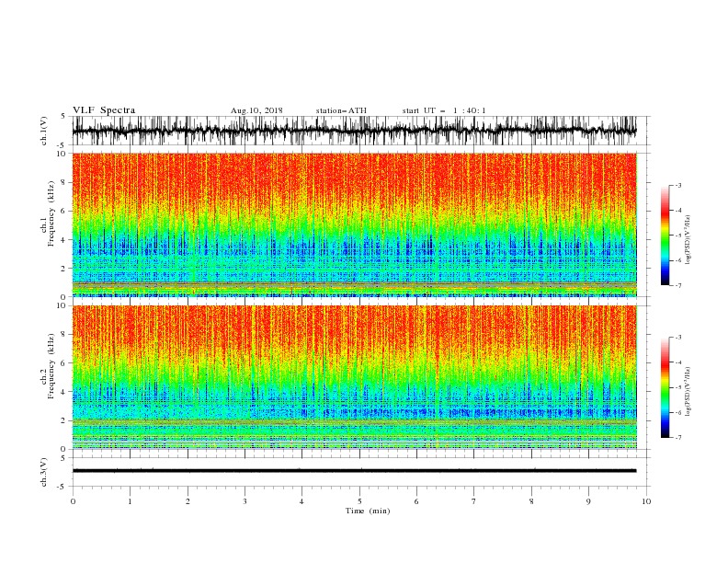Screen dimensions: 728x563
Task: Click time axis tick label "1"
Action: 131,501
